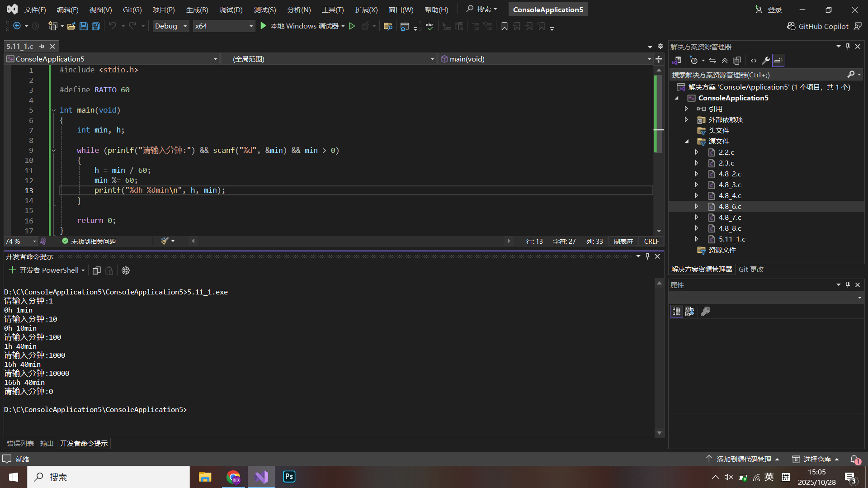This screenshot has width=868, height=488.
Task: Open Photoshop from the taskbar
Action: (289, 477)
